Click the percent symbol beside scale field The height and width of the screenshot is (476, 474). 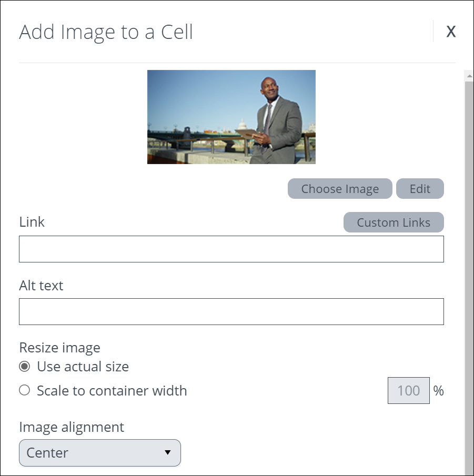click(x=438, y=391)
